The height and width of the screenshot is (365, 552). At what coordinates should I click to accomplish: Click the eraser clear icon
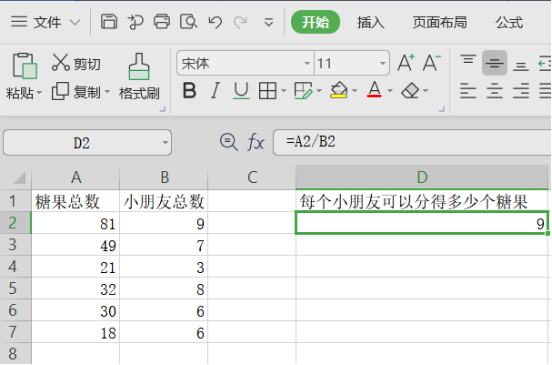click(x=410, y=91)
